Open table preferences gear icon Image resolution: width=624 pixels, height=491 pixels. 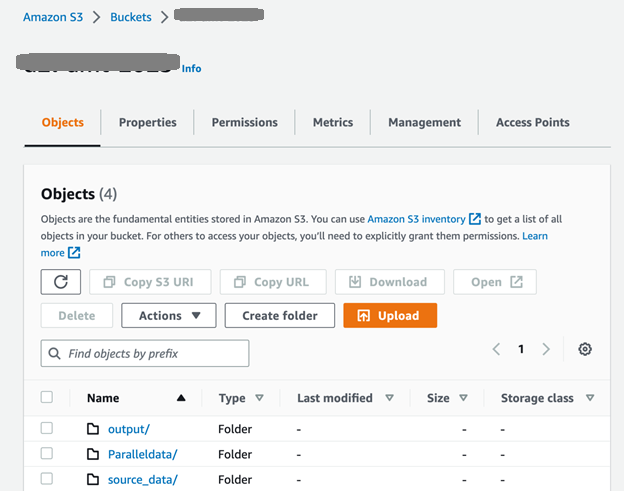click(585, 349)
